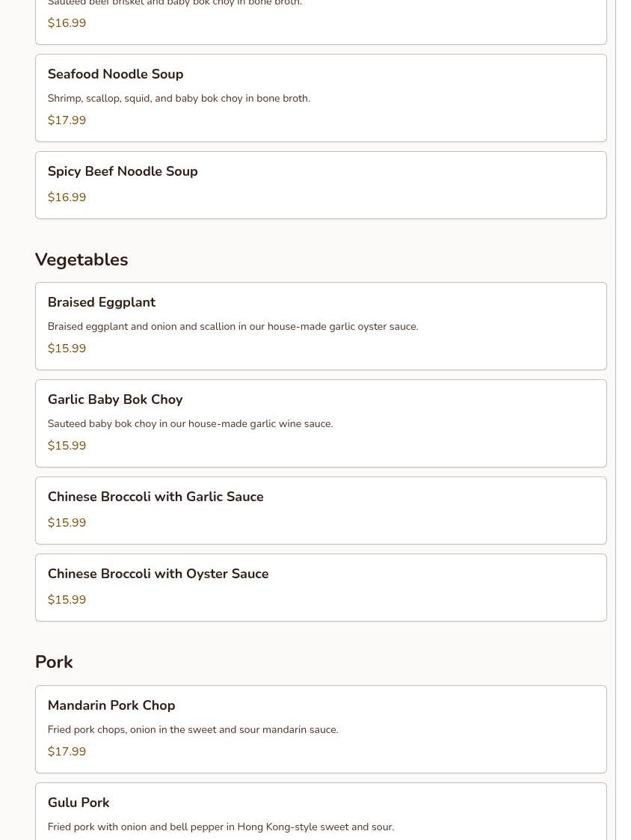
Task: Click Garlic Baby Bok Choy's $15.99 price
Action: [x=67, y=446]
